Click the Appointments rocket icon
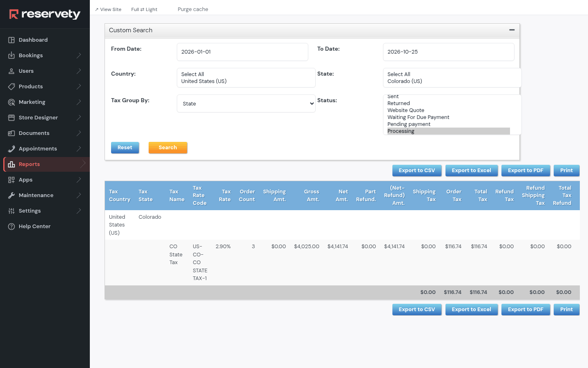This screenshot has height=368, width=588. coord(11,149)
